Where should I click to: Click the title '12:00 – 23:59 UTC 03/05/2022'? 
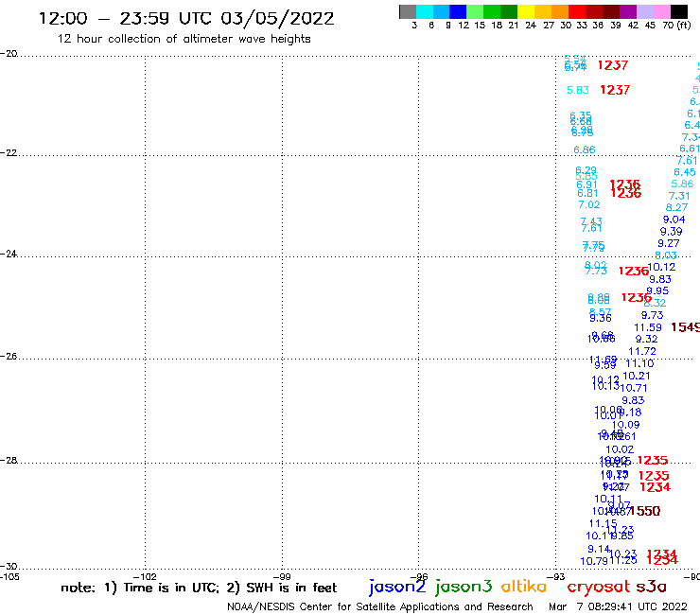(186, 18)
